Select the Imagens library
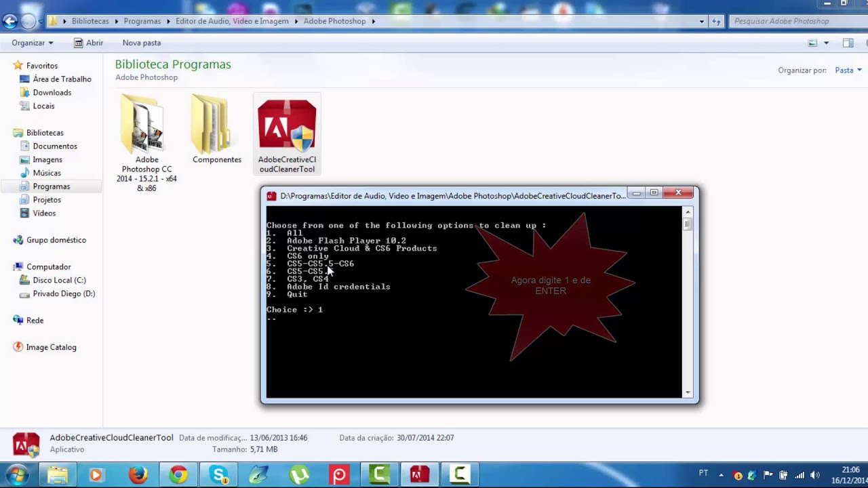This screenshot has height=488, width=868. pyautogui.click(x=47, y=160)
